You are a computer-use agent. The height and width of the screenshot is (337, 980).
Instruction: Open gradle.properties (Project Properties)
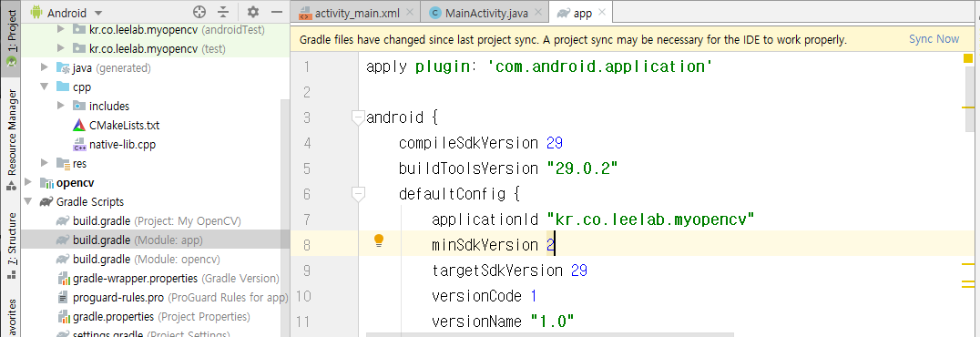pos(161,316)
